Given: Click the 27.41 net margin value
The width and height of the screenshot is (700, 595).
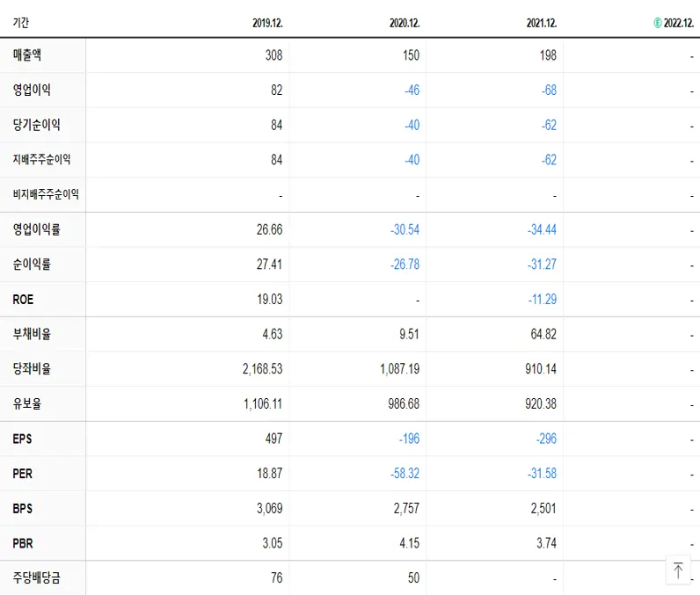Looking at the screenshot, I should 270,265.
